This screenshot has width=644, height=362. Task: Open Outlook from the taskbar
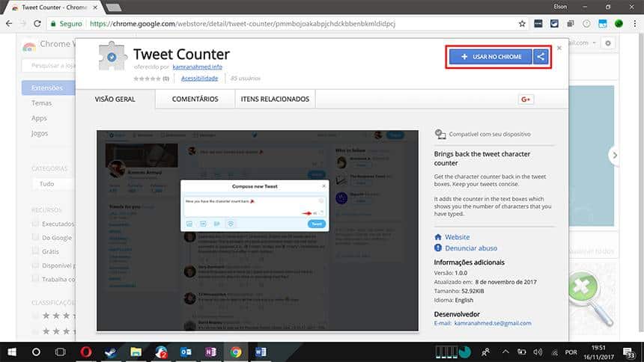pyautogui.click(x=186, y=352)
